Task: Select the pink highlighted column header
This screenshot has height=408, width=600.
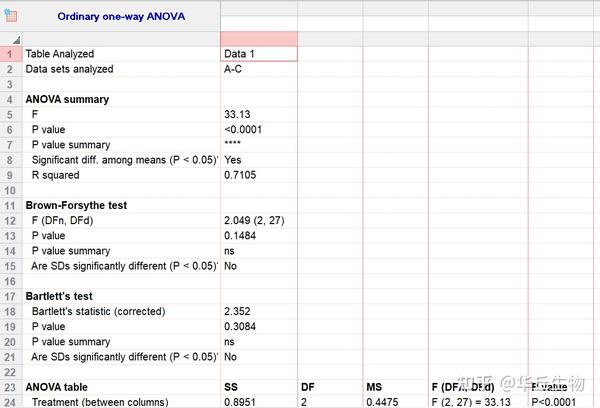Action: click(x=259, y=39)
